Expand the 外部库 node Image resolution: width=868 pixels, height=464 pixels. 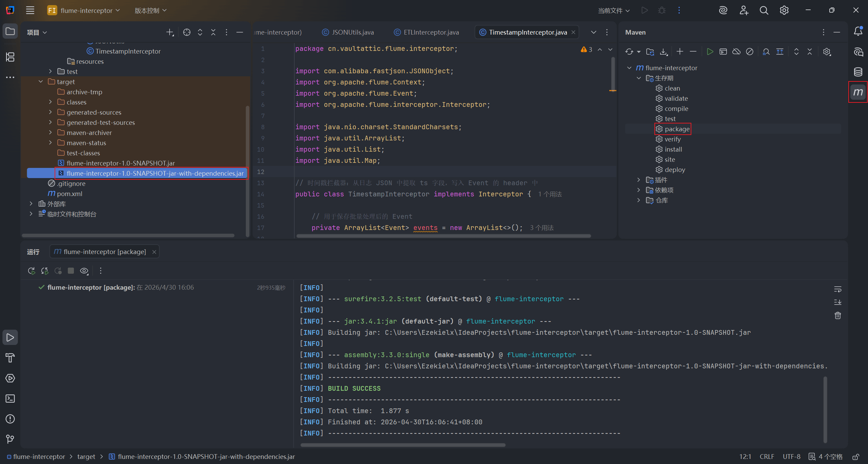coord(31,204)
